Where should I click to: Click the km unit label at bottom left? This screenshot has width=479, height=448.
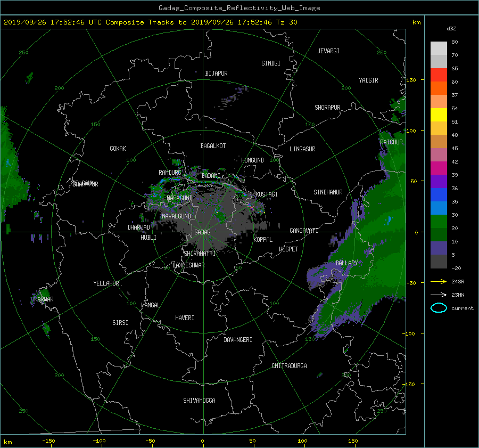point(7,442)
